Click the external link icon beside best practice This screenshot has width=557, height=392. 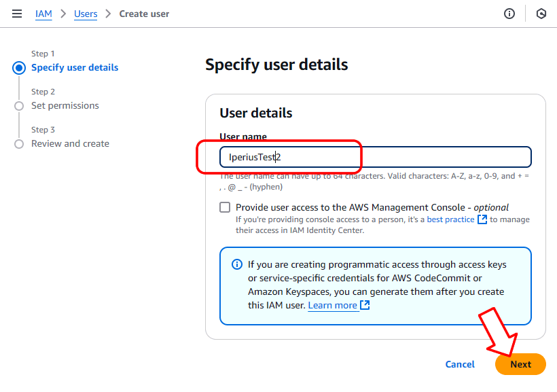[x=482, y=219]
